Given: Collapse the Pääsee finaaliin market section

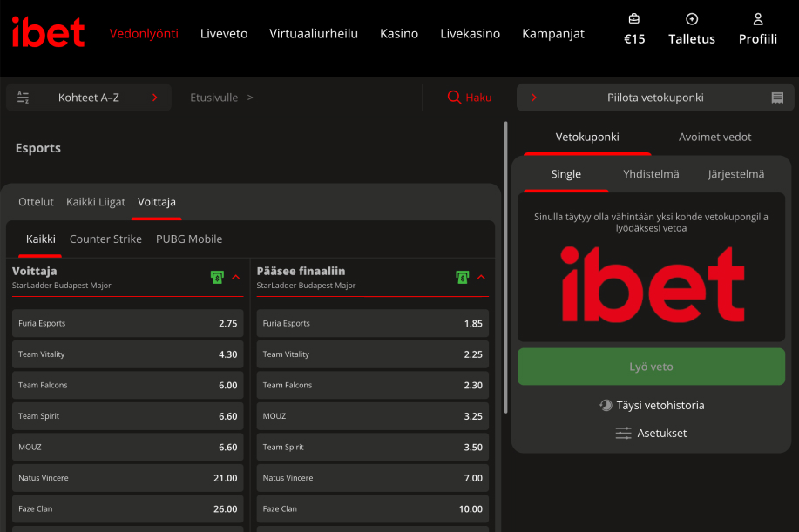Looking at the screenshot, I should 482,277.
